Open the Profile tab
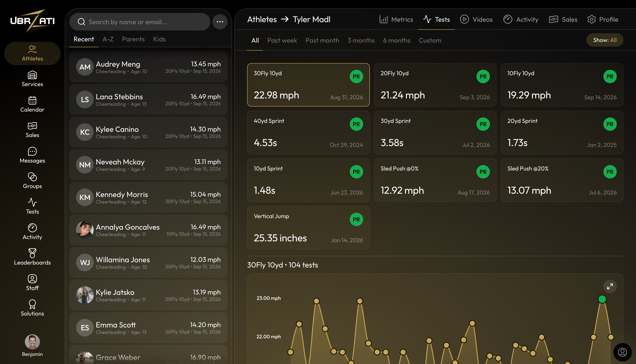Screen dimensions: 636x364 coord(603,19)
